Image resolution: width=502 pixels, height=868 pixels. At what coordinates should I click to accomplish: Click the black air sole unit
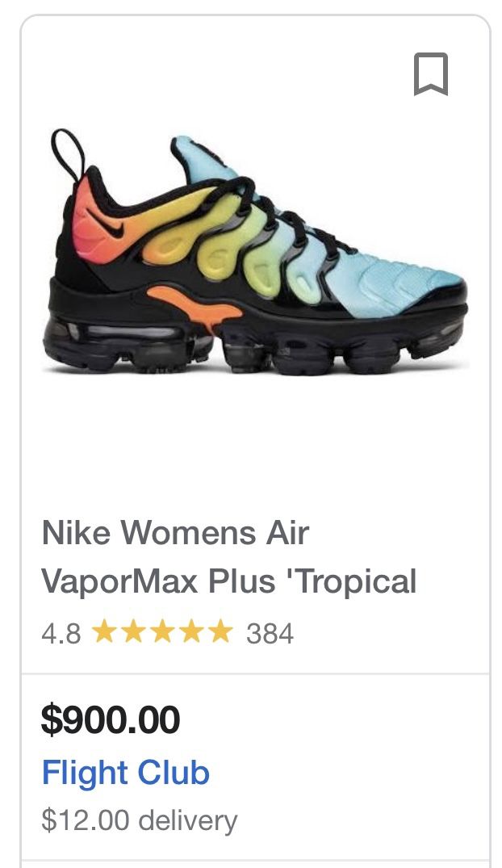(254, 346)
